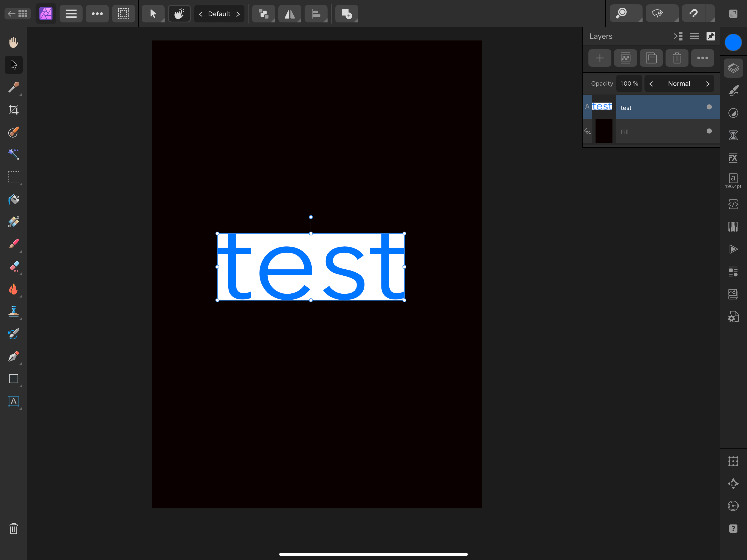Select the Crop tool

13,109
